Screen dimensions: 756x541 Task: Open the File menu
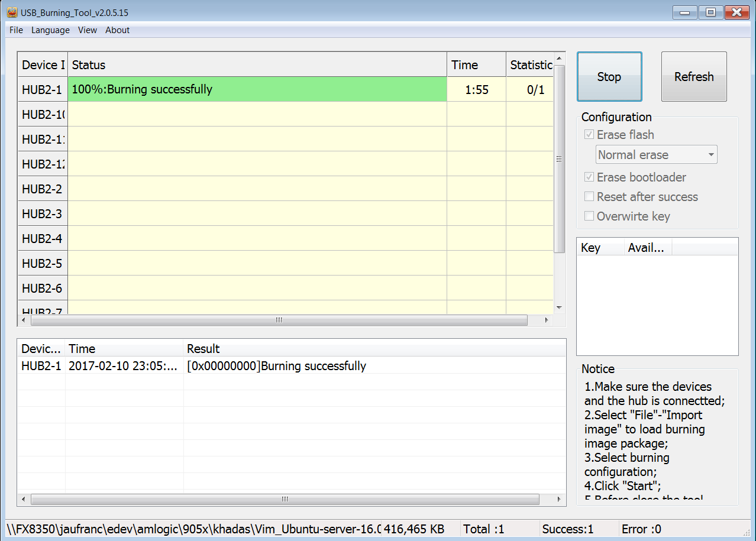pyautogui.click(x=16, y=30)
